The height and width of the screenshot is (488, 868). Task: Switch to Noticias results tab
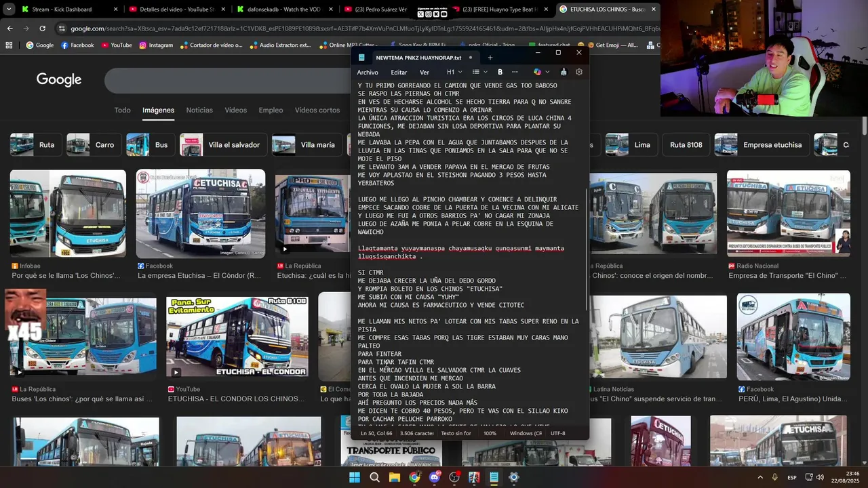199,110
